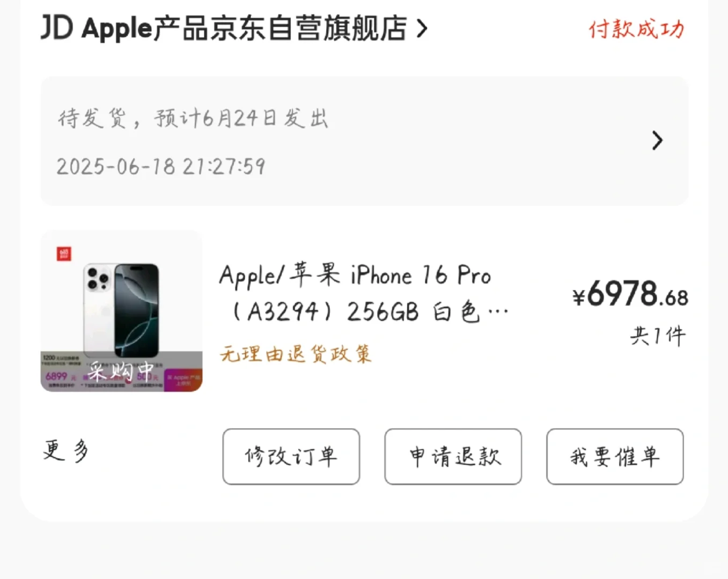This screenshot has height=579, width=728.
Task: Open the Apple产品京东自营旗舰店 store link
Action: (244, 28)
